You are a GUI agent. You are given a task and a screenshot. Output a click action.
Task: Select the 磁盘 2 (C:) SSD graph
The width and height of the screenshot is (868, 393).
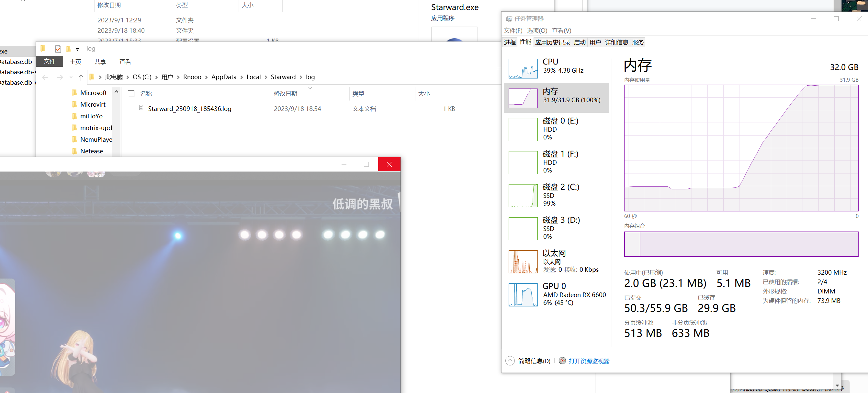[556, 195]
